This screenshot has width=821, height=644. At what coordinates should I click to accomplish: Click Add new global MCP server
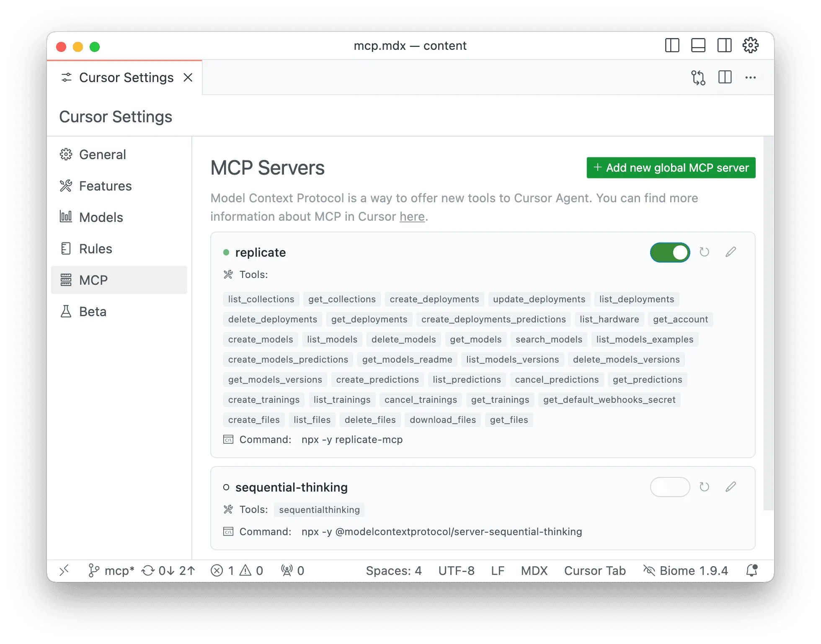671,167
